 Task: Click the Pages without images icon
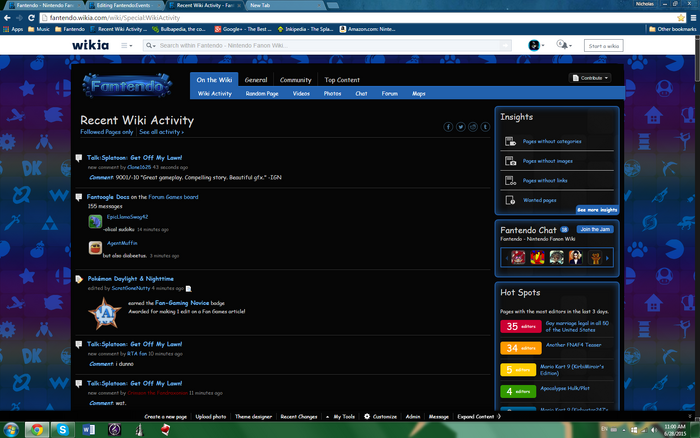click(x=510, y=161)
